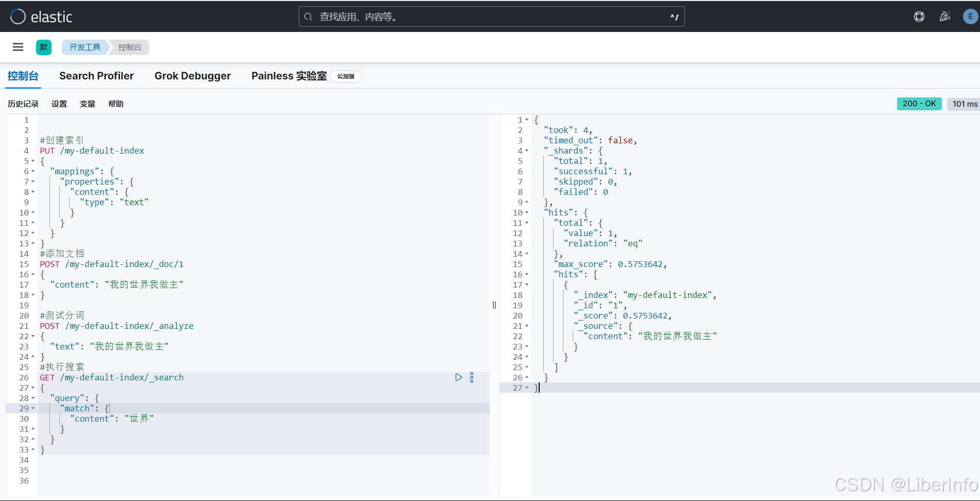The height and width of the screenshot is (501, 980).
Task: Open the hamburger navigation menu
Action: 18,47
